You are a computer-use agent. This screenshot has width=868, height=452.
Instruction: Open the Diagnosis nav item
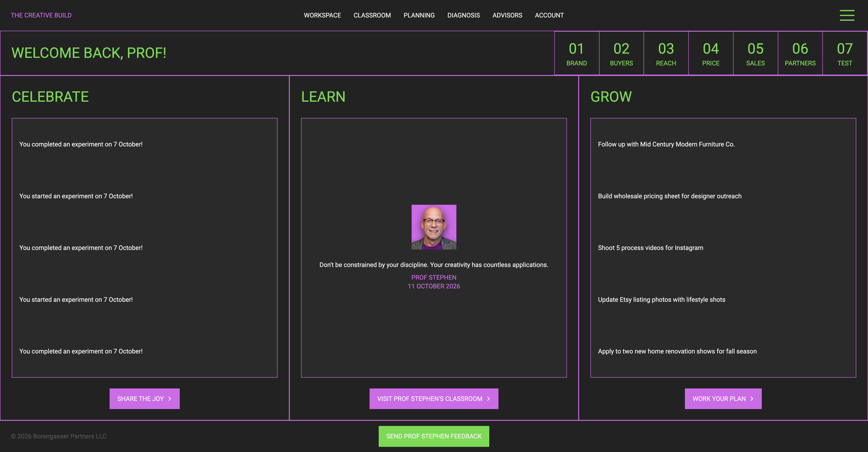point(463,15)
